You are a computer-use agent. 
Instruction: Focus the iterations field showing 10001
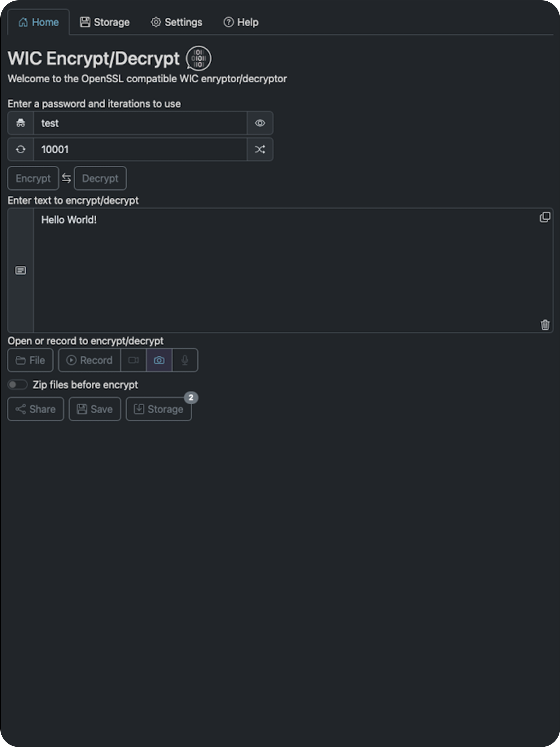(x=140, y=149)
